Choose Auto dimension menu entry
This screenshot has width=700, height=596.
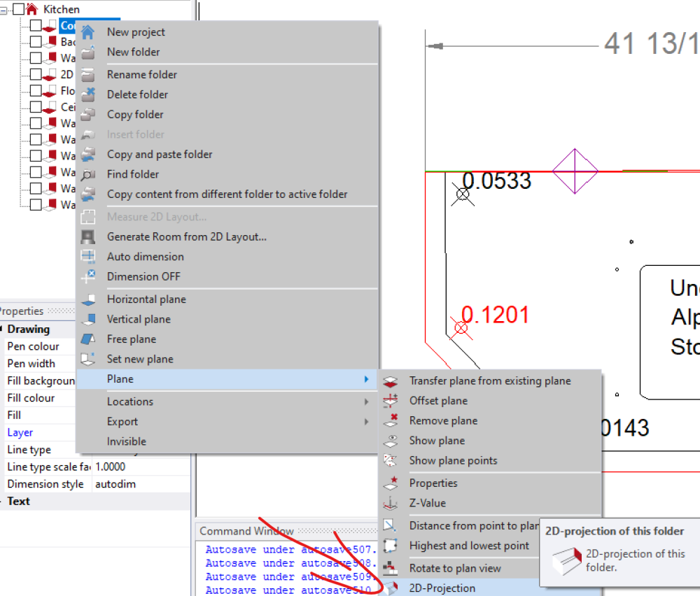point(146,257)
